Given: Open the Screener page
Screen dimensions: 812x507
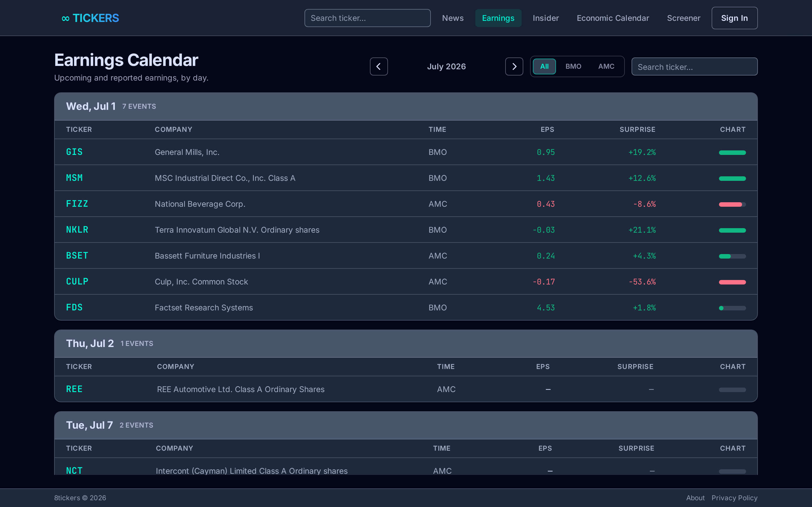Looking at the screenshot, I should [x=683, y=18].
